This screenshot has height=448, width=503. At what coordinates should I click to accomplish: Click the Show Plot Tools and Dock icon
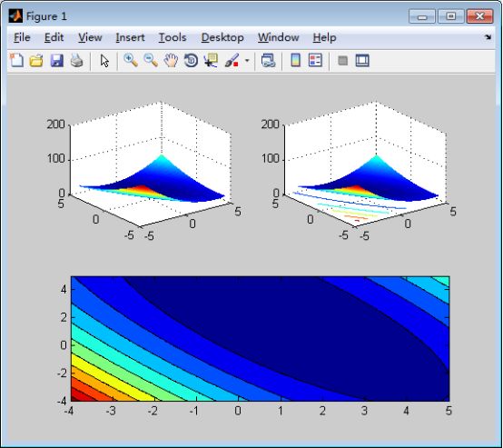click(x=362, y=60)
